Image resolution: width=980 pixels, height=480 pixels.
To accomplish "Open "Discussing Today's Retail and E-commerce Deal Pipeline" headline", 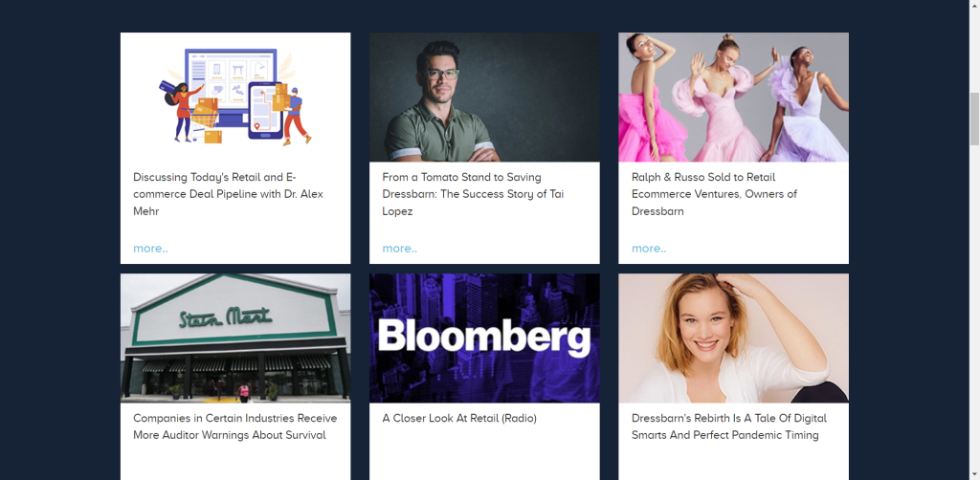I will click(x=229, y=194).
